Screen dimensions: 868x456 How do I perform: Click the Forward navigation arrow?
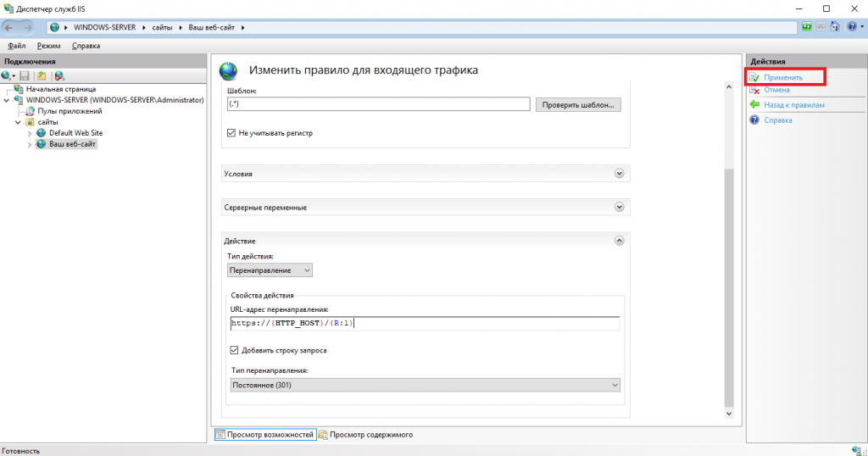coord(27,27)
